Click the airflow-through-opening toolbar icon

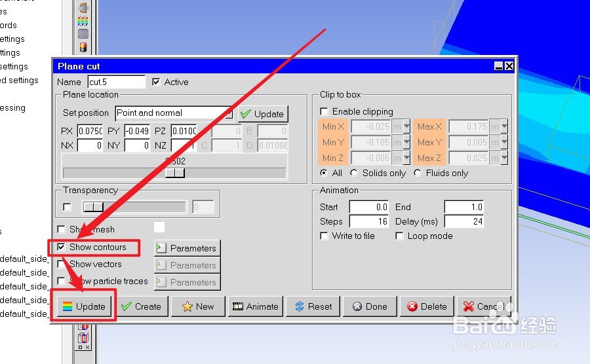point(83,7)
